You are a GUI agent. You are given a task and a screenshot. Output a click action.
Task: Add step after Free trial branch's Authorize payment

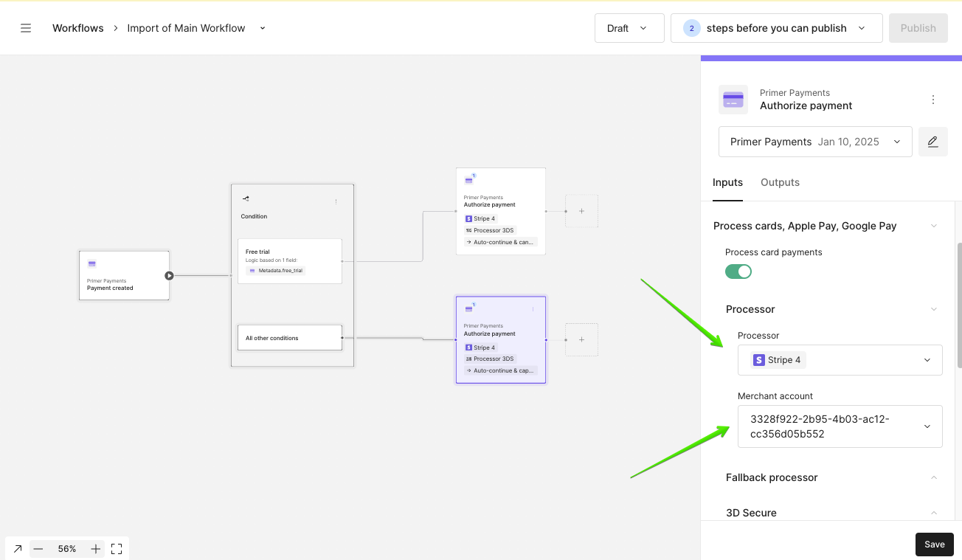581,211
